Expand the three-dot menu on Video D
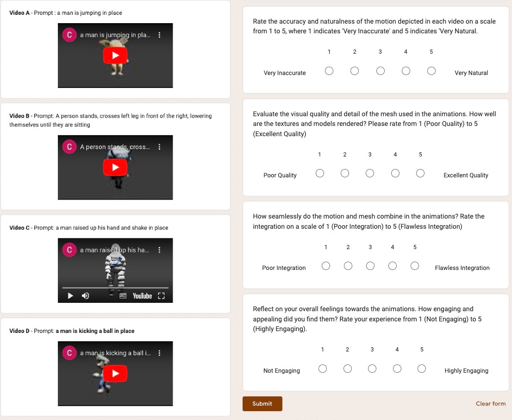Screen dimensions: 512x420 click(x=160, y=353)
